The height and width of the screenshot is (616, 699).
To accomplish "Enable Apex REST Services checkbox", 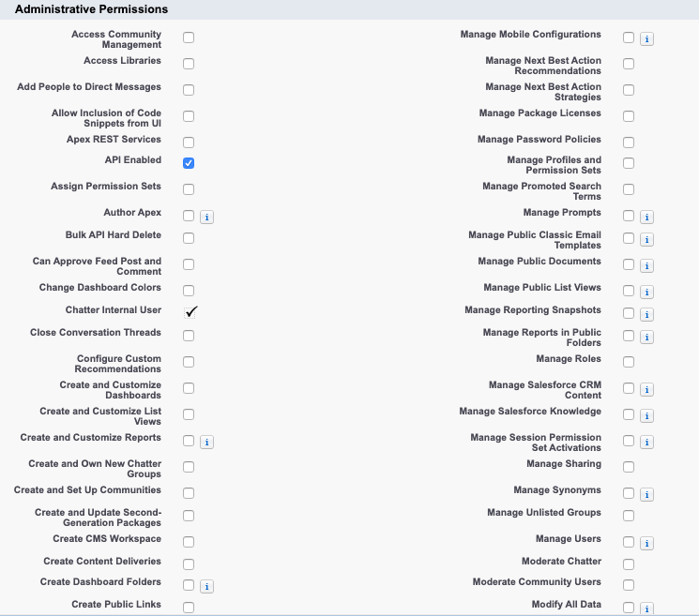I will point(189,143).
